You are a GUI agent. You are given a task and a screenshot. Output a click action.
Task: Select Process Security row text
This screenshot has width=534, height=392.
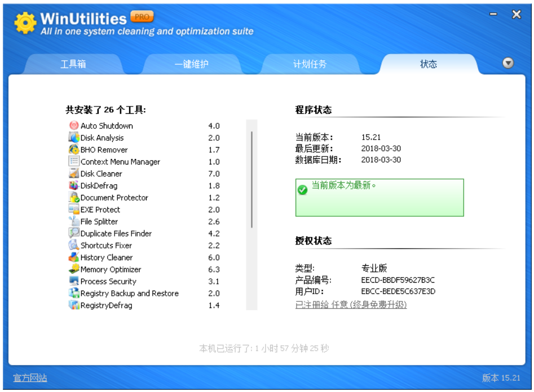[x=108, y=281]
